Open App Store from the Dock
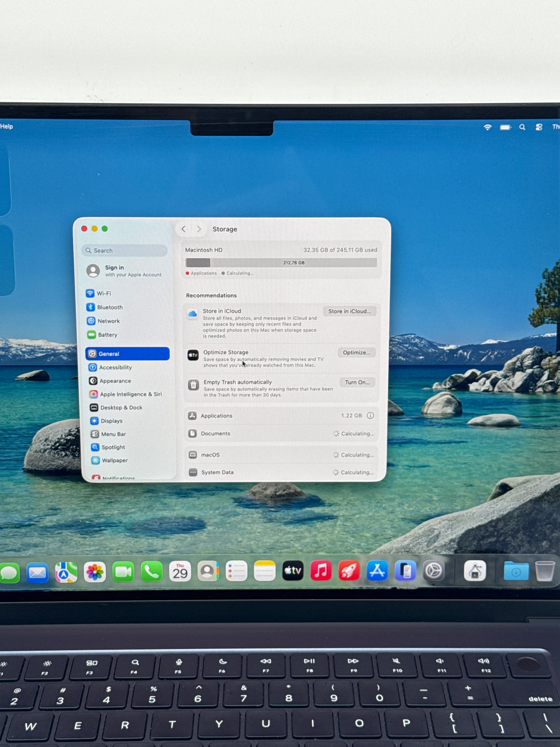This screenshot has height=747, width=560. pyautogui.click(x=377, y=571)
